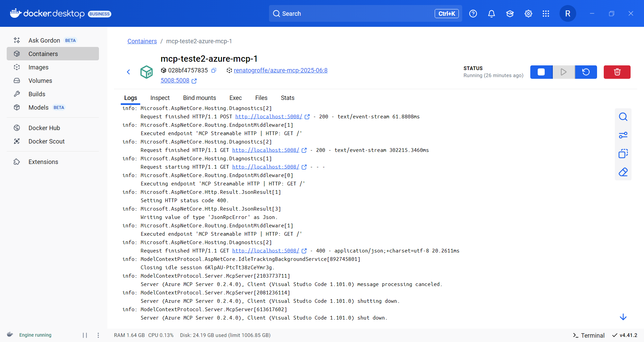Screen dimensions: 644x342
Task: Jump to bottom of logs arrow
Action: point(623,317)
